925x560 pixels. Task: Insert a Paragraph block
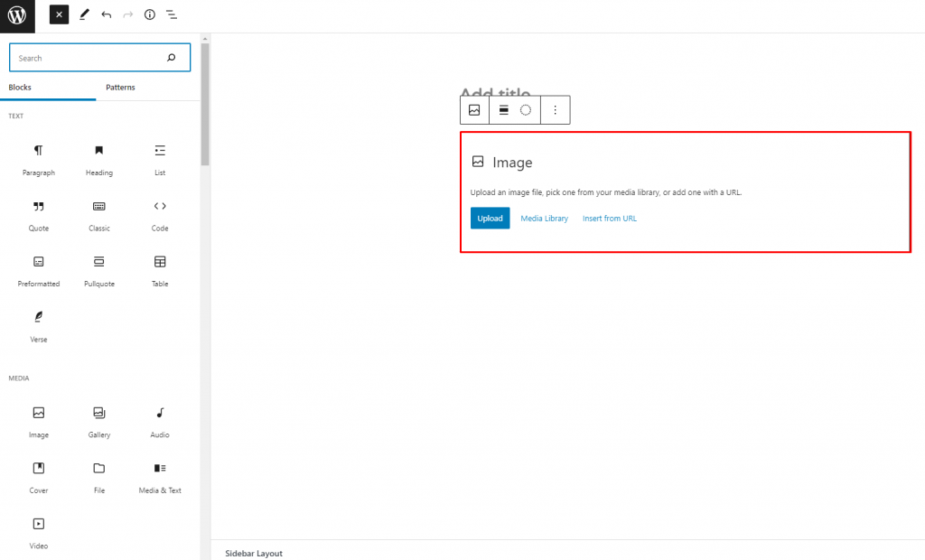pyautogui.click(x=38, y=159)
